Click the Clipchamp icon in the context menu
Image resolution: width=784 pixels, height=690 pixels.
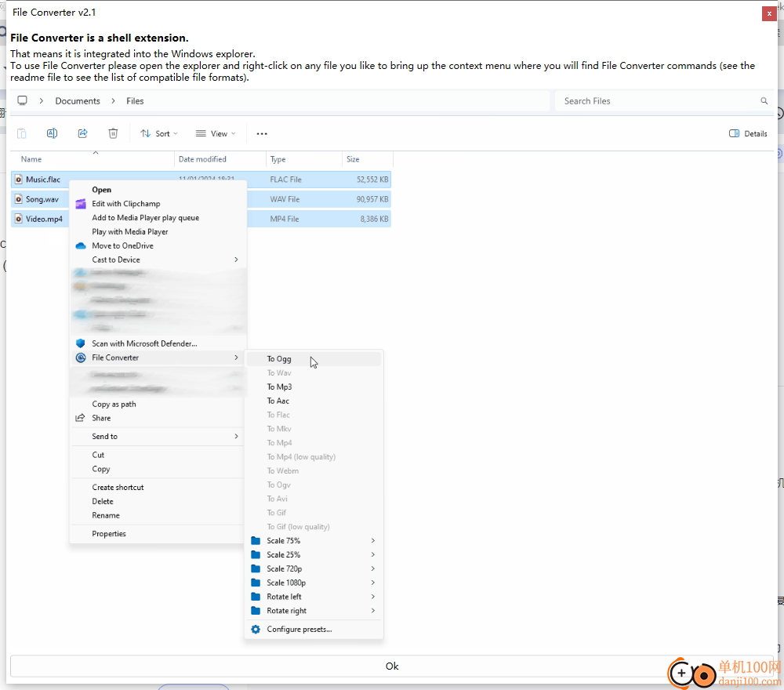(81, 204)
